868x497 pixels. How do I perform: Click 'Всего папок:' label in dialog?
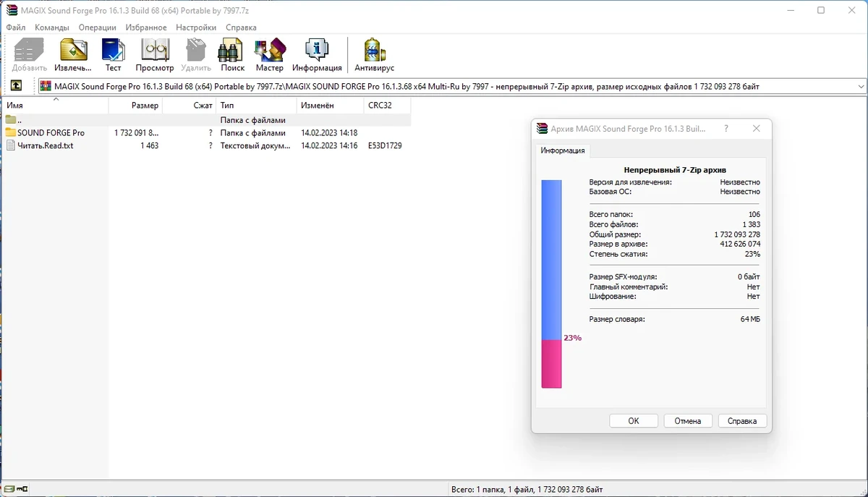[611, 215]
